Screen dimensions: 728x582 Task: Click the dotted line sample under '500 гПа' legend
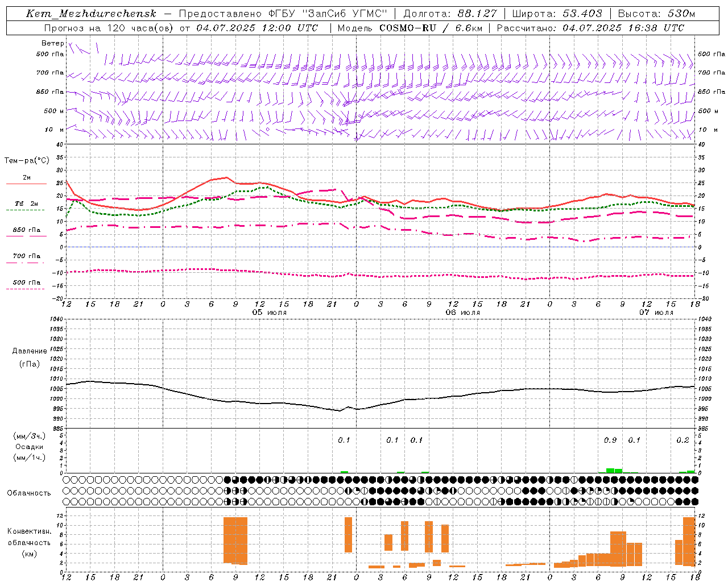coord(25,289)
